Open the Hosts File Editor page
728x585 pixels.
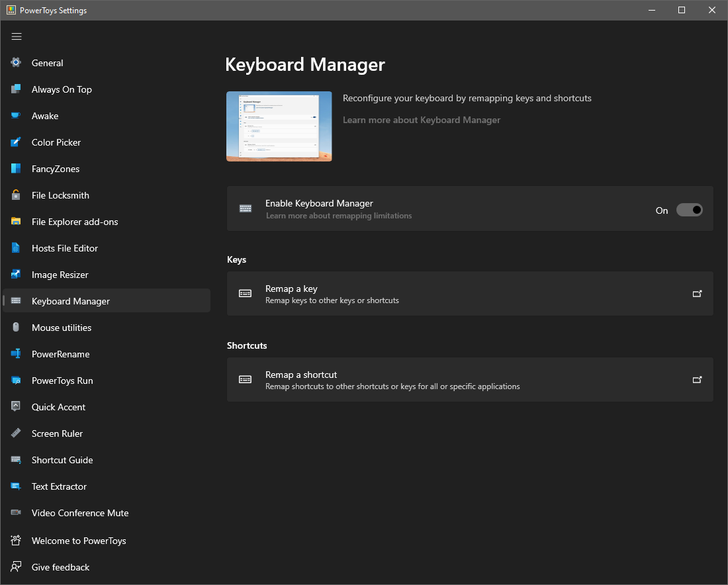coord(107,248)
